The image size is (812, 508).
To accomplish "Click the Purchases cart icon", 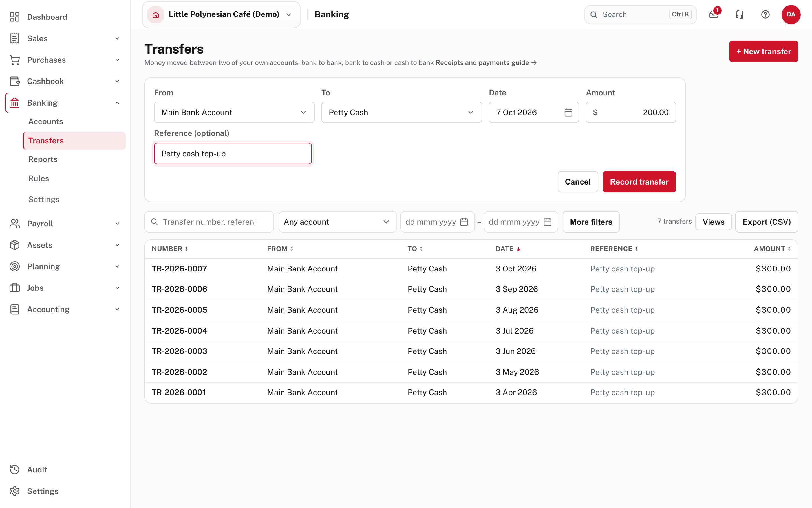I will pyautogui.click(x=14, y=60).
